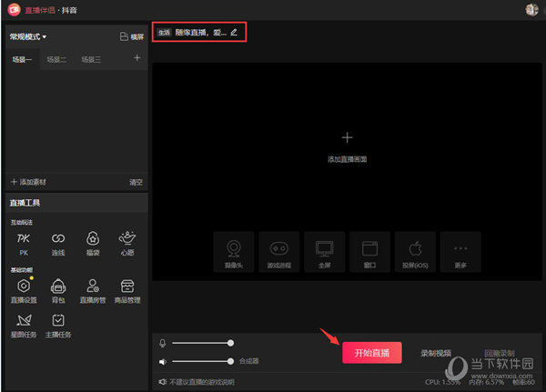Edit the live stream title pencil

[234, 32]
